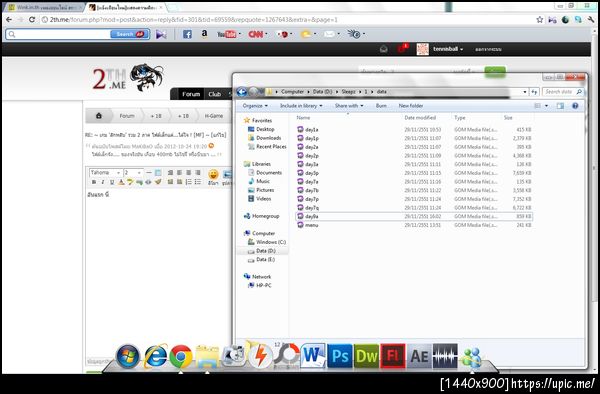This screenshot has width=600, height=394.
Task: Open the CNN toolbar shortcut
Action: [255, 34]
